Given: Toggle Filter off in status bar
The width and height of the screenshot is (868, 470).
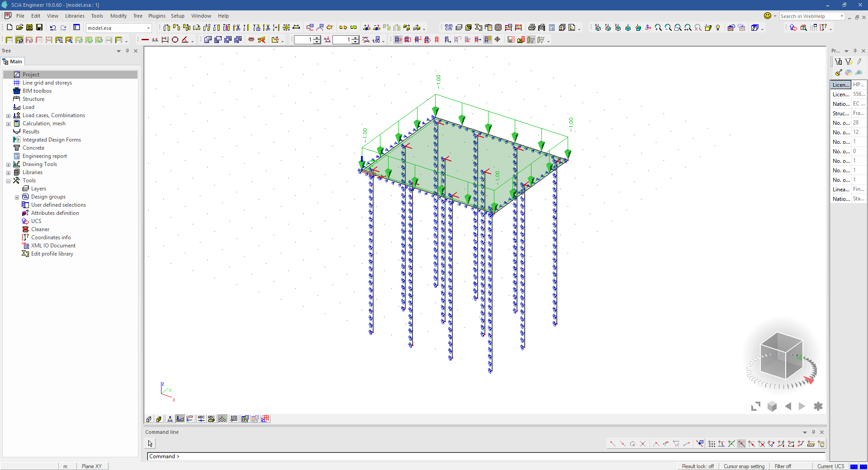Looking at the screenshot, I should (x=783, y=466).
